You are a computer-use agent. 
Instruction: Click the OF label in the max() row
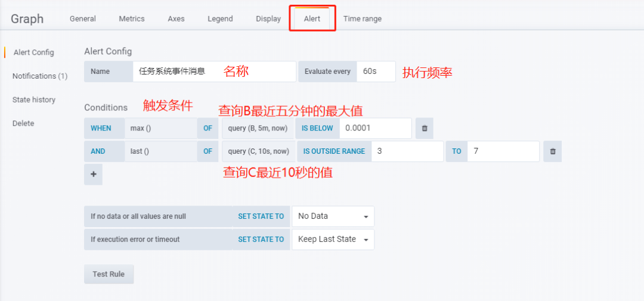pyautogui.click(x=208, y=128)
